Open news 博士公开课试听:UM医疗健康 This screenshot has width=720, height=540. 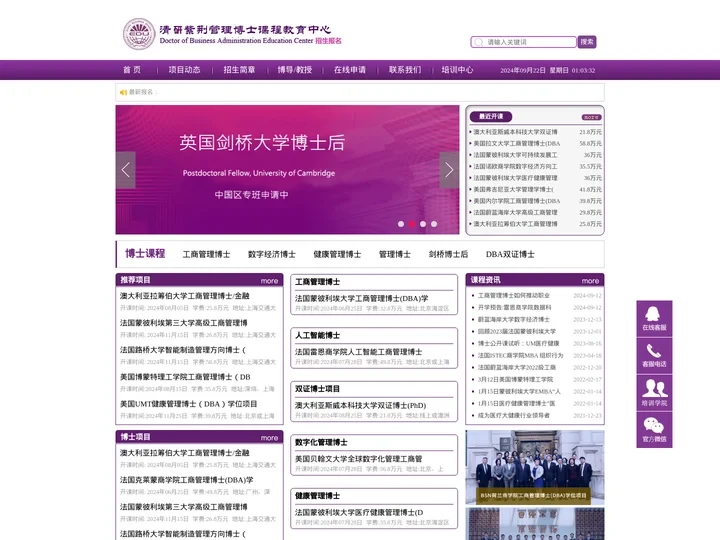518,343
